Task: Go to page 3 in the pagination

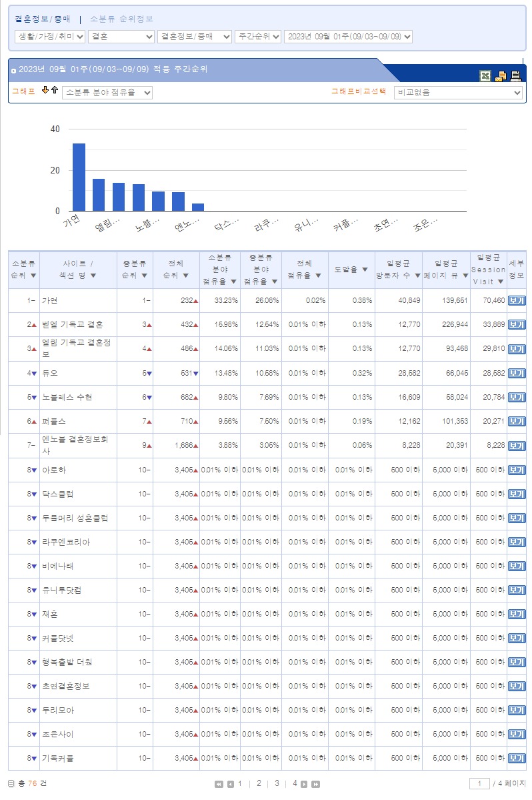Action: [x=277, y=783]
